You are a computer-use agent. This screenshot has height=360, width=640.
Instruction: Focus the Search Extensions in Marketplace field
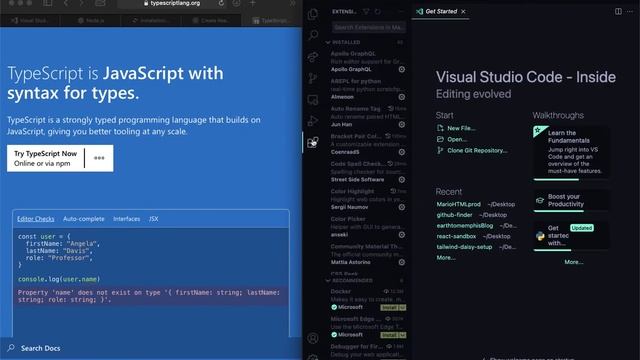tap(369, 27)
